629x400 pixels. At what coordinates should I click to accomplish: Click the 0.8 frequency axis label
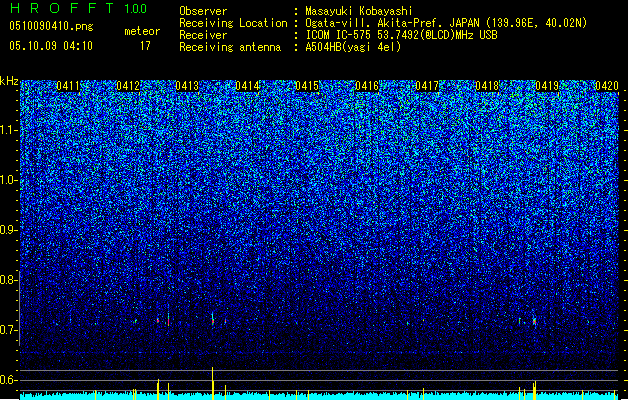9,280
